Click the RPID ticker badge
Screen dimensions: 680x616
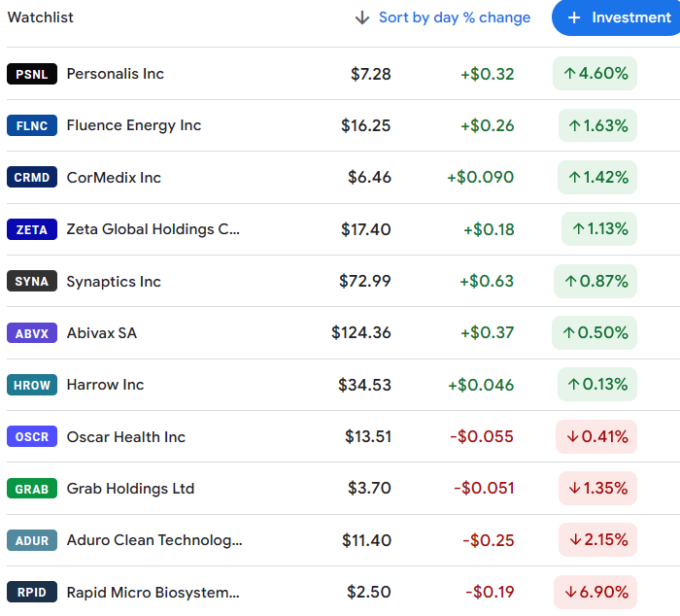(x=32, y=592)
